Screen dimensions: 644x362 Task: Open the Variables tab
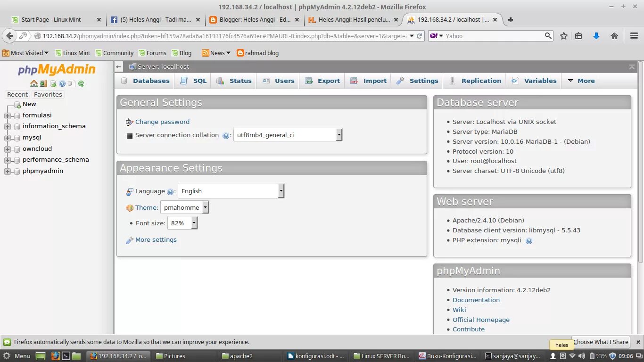point(534,81)
